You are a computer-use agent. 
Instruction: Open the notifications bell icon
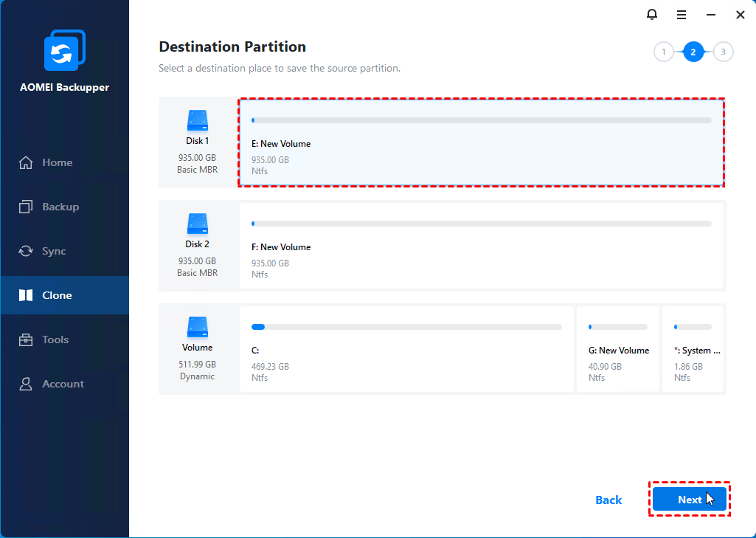(x=651, y=15)
